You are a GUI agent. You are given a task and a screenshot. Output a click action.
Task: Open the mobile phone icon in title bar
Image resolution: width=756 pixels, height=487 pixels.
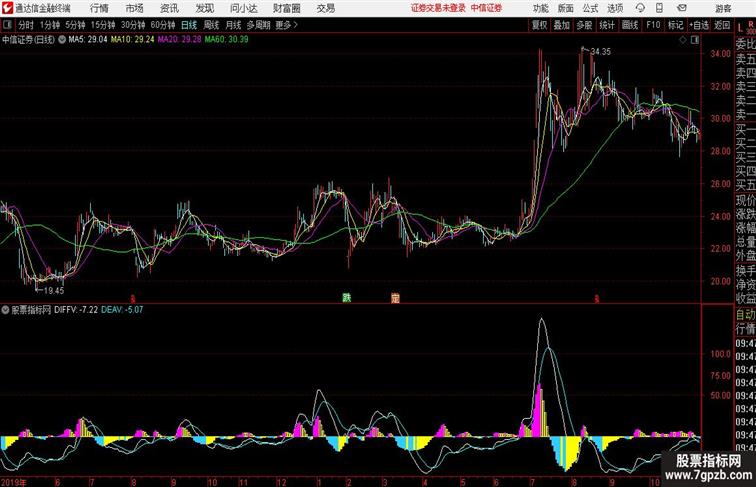[x=659, y=8]
